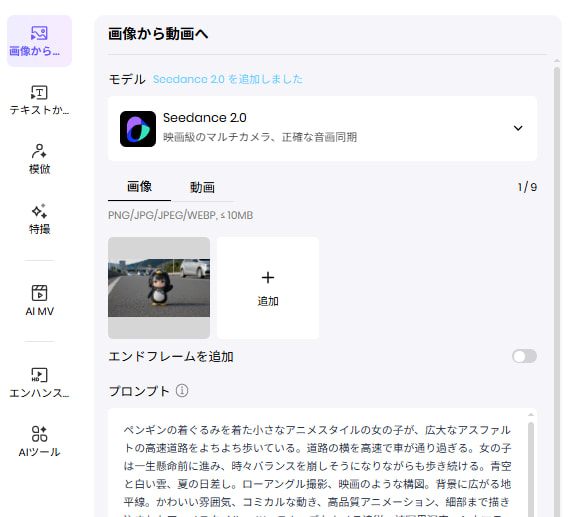Viewport: 569px width, 517px height.
Task: Click the 映画級のマルチカメラ description text
Action: click(x=260, y=137)
